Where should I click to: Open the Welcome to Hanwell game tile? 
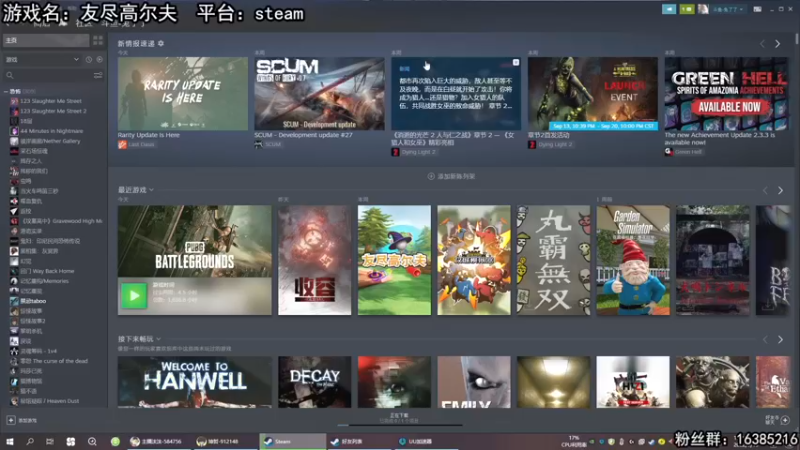(194, 382)
